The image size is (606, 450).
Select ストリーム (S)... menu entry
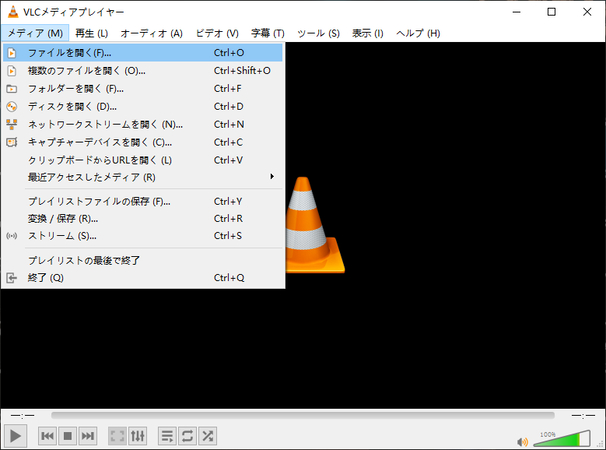tap(143, 236)
